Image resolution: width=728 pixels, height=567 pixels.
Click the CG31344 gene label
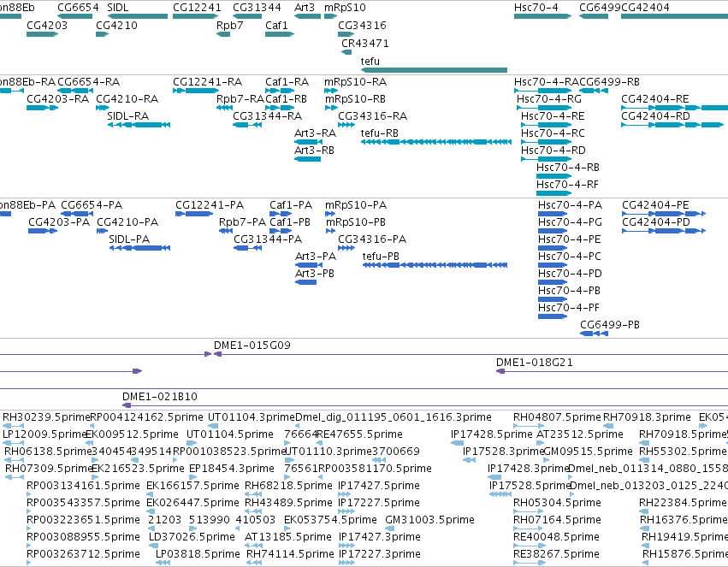tap(257, 8)
